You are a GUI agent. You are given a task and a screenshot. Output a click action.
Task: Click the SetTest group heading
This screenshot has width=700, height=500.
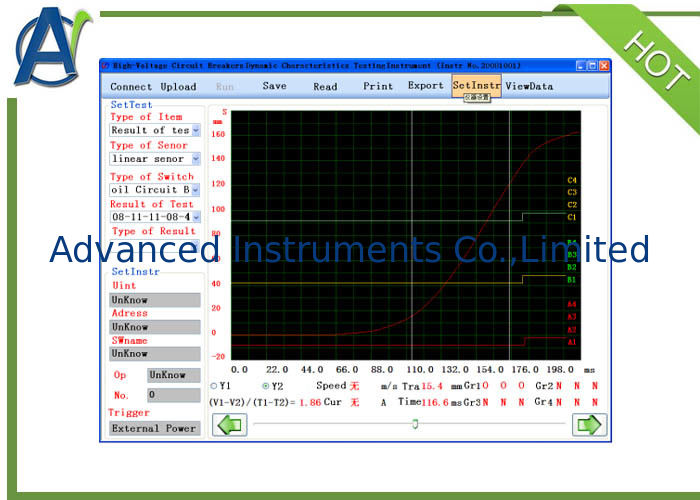pos(131,104)
